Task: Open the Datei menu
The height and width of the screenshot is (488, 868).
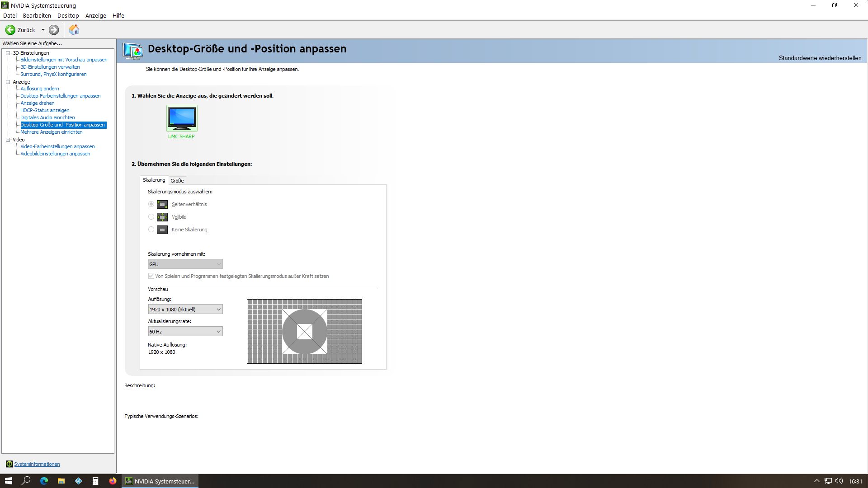Action: click(9, 15)
